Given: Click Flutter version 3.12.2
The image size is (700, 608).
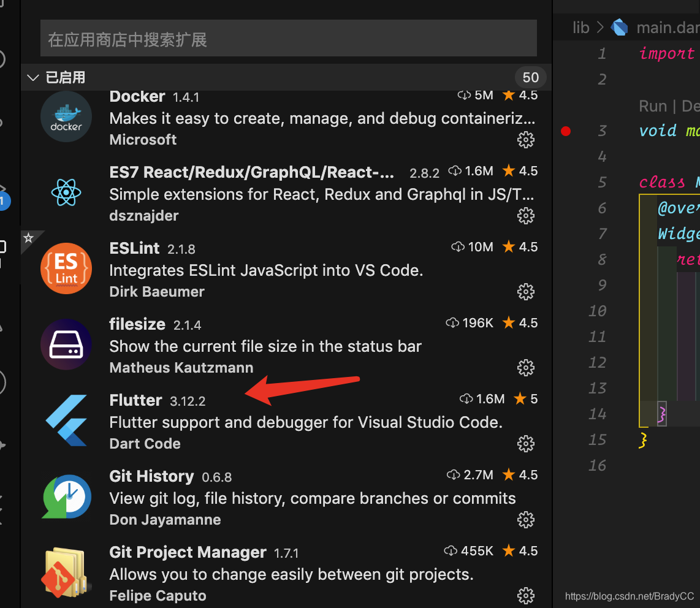Looking at the screenshot, I should tap(188, 401).
